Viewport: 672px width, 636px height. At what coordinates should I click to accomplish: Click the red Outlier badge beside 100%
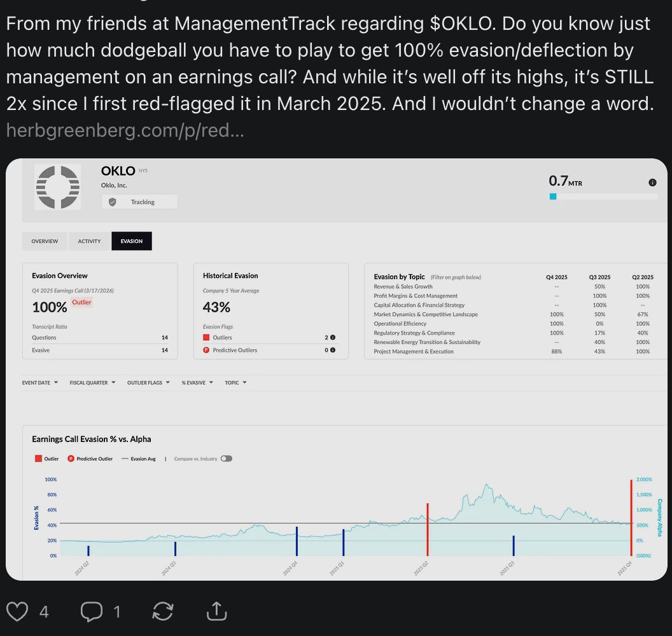coord(81,302)
